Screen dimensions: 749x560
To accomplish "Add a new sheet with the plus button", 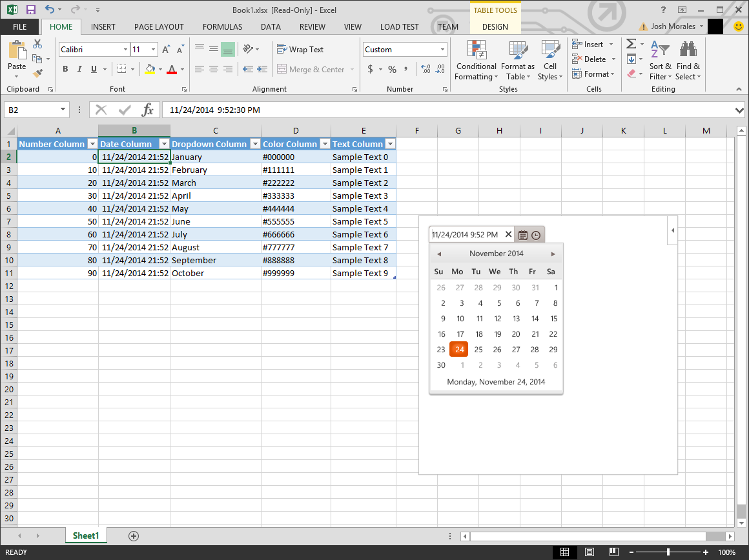I will (133, 535).
